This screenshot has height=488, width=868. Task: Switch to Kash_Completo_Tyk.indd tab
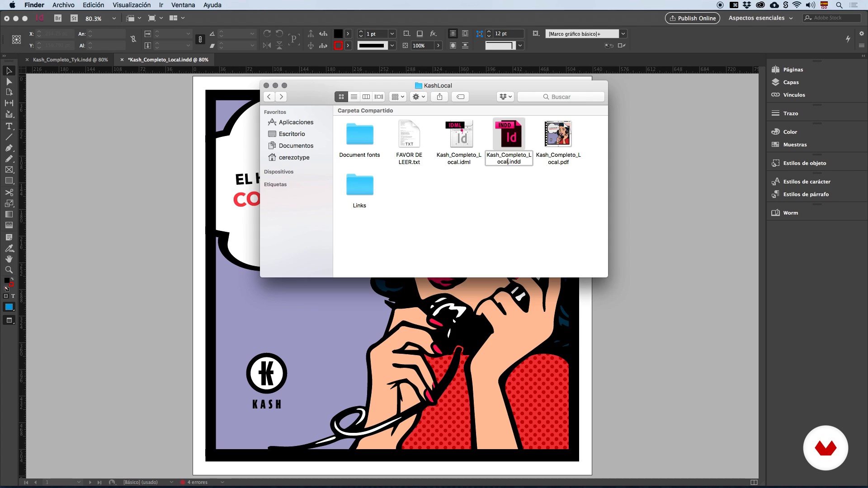click(71, 60)
